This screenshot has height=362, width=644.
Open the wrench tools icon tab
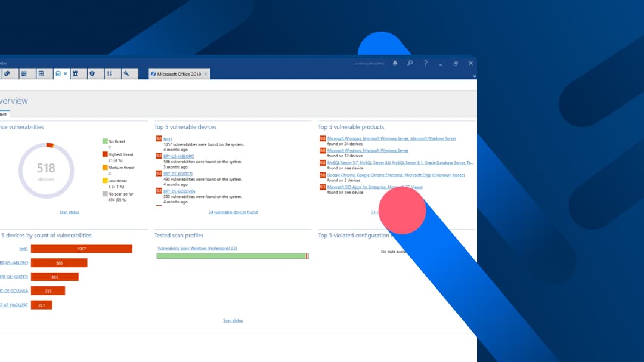[126, 74]
